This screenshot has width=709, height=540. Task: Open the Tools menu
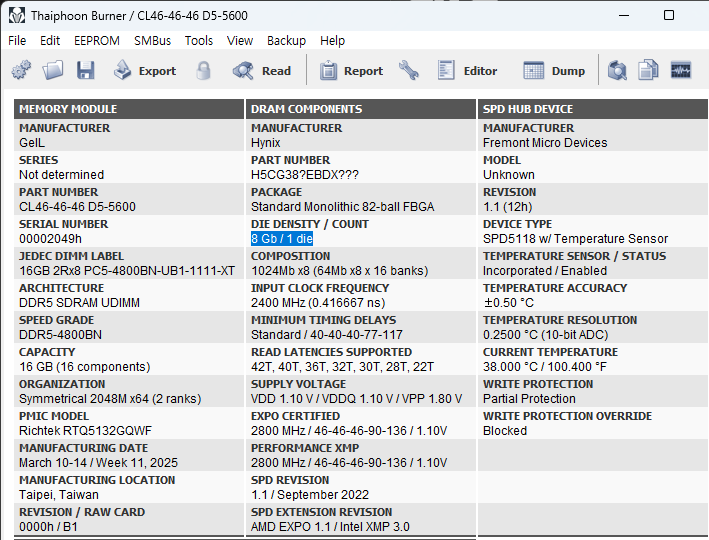tap(199, 41)
